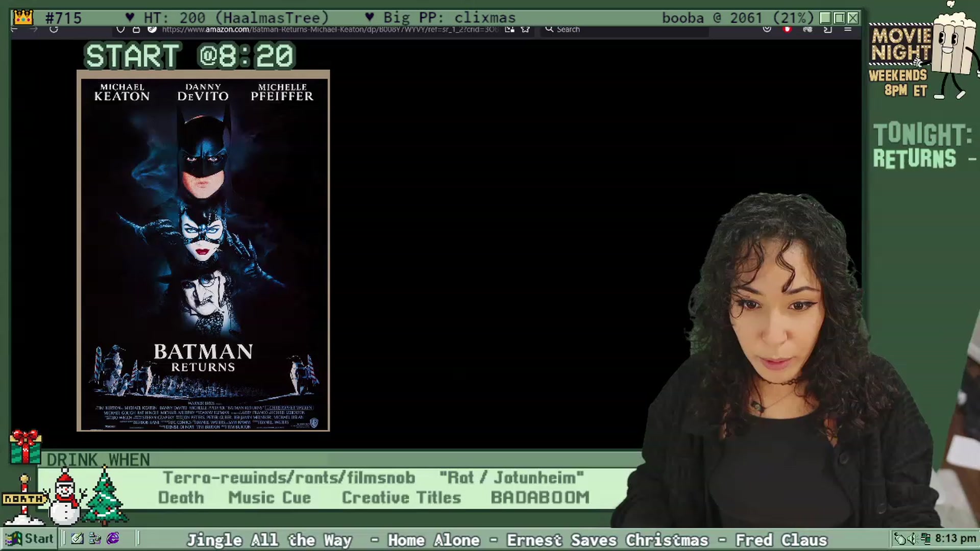Click the second quick launch icon beside Internet Explorer
Screen dimensions: 980x551
point(95,538)
